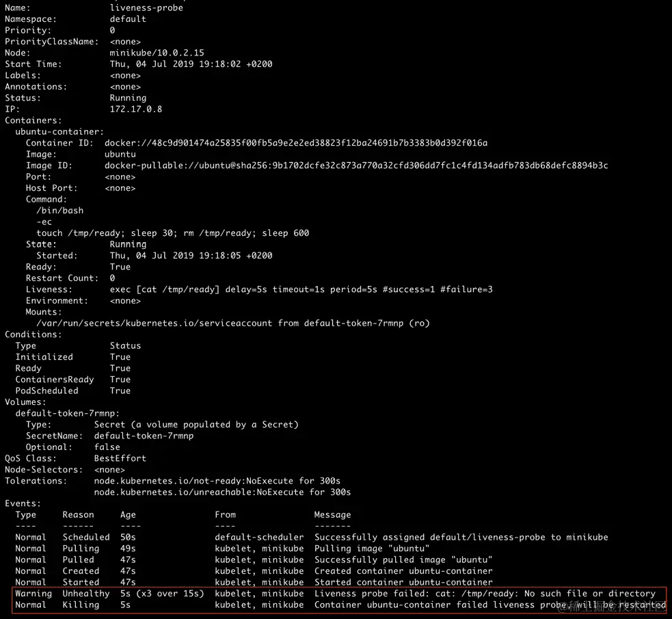Select the Image ID docker-pullable sha256 value

click(356, 165)
